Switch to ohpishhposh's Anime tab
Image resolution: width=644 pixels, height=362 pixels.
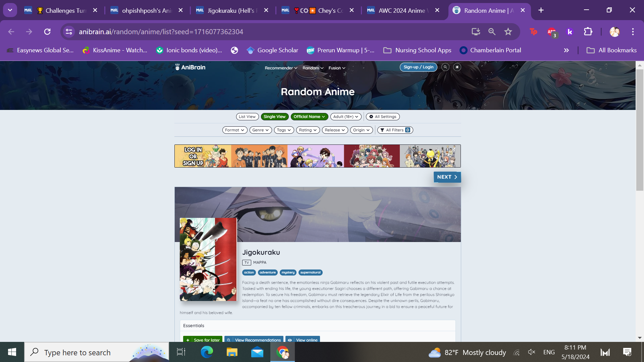(x=147, y=10)
